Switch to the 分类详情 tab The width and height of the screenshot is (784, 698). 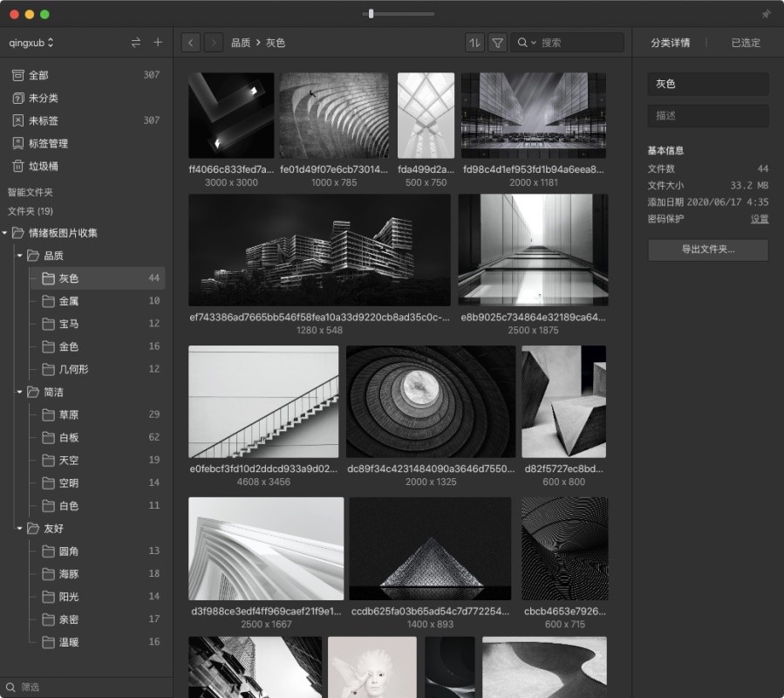[670, 42]
